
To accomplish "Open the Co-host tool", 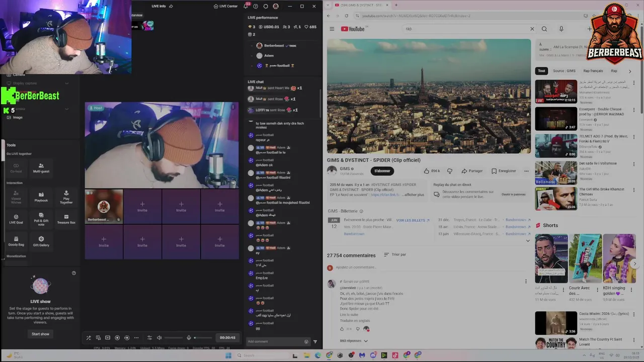I will pyautogui.click(x=16, y=168).
